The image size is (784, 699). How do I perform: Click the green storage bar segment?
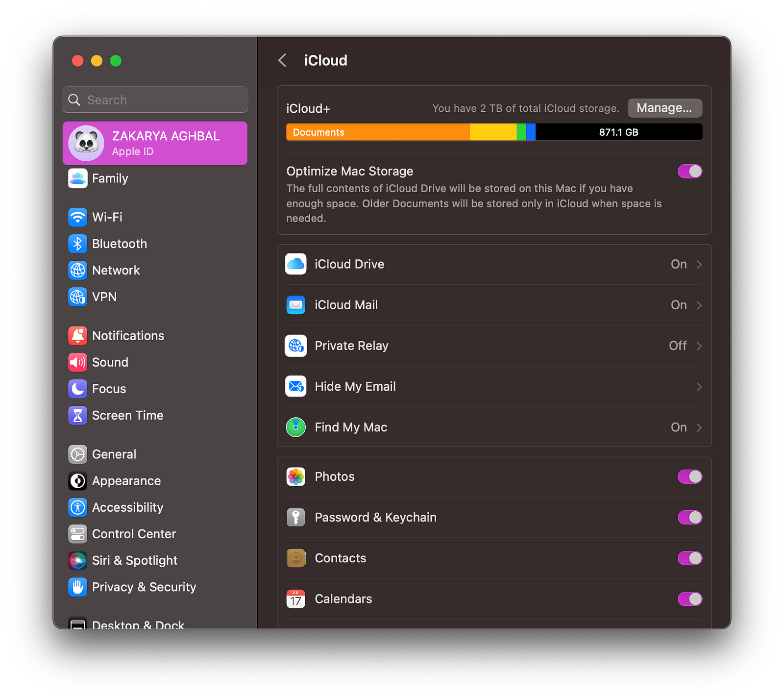[521, 132]
